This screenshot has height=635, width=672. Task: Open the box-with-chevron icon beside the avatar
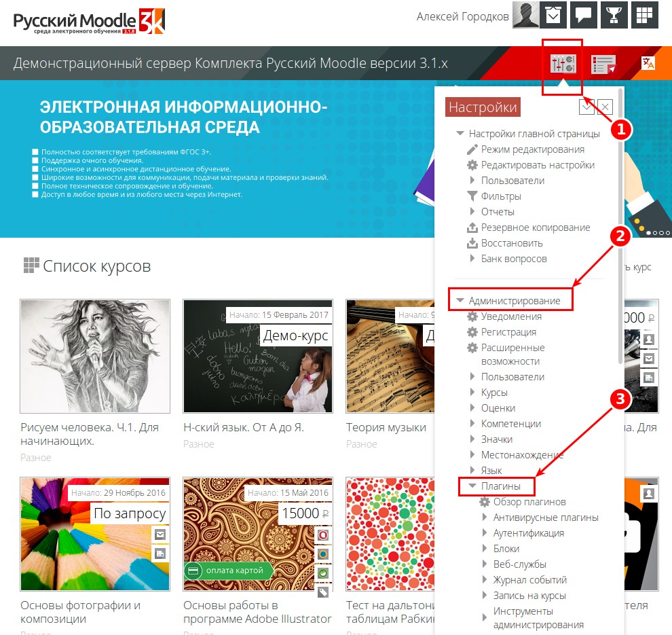(x=553, y=15)
